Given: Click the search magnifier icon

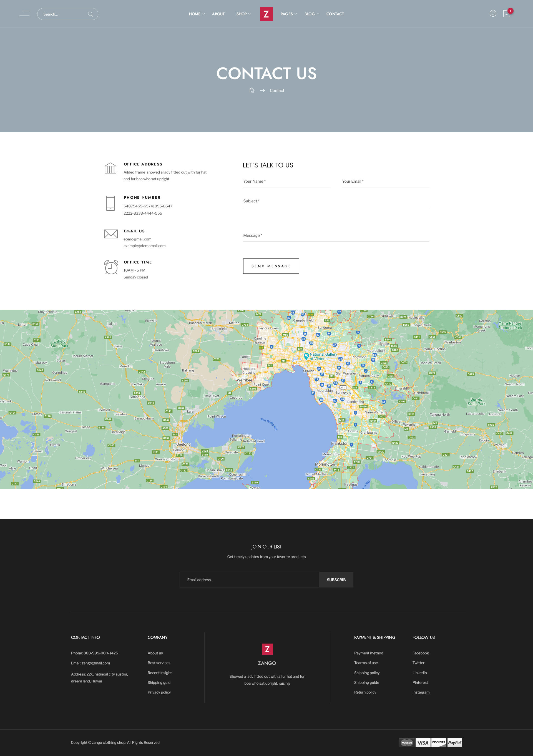Looking at the screenshot, I should click(x=90, y=14).
